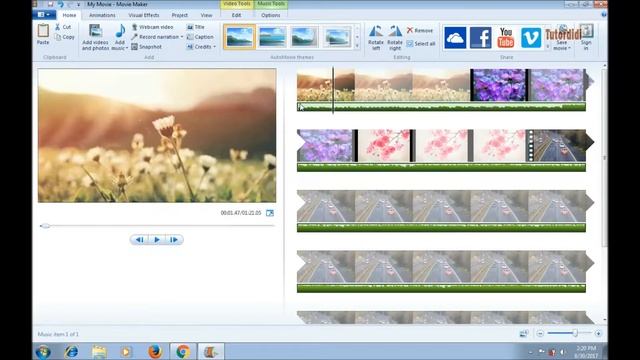
Task: Click Select all in Editing group
Action: (x=421, y=44)
